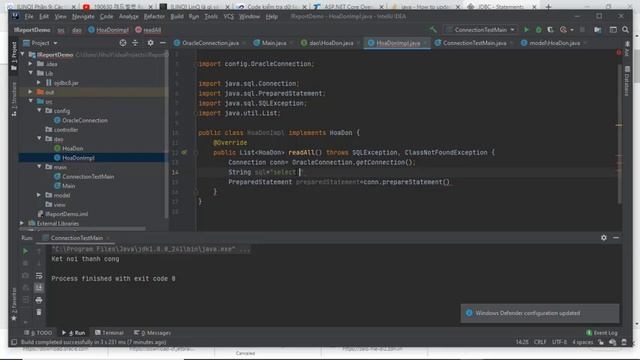Start debugging with the green bug icon
Viewport: 640px width, 360px height.
pyautogui.click(x=538, y=30)
